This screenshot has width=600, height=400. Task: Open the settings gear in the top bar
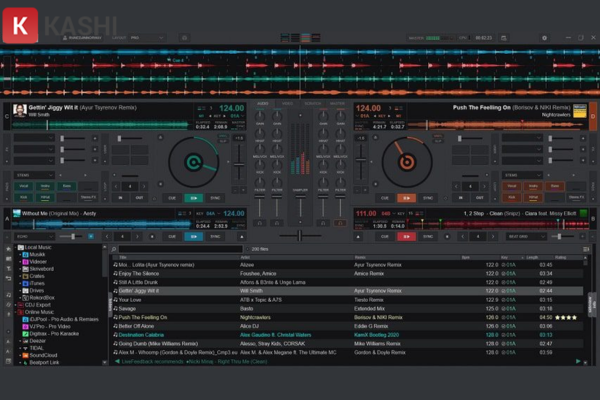tap(544, 38)
